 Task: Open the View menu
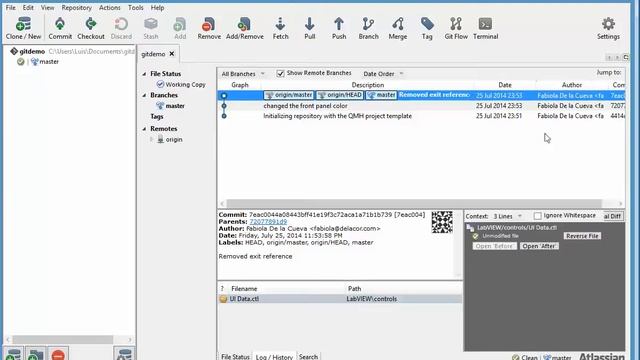(x=47, y=7)
